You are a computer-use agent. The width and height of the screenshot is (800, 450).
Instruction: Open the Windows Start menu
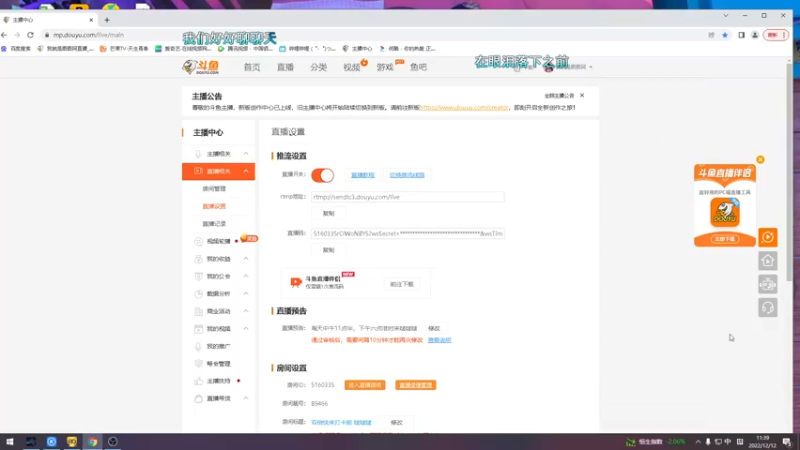pos(10,442)
